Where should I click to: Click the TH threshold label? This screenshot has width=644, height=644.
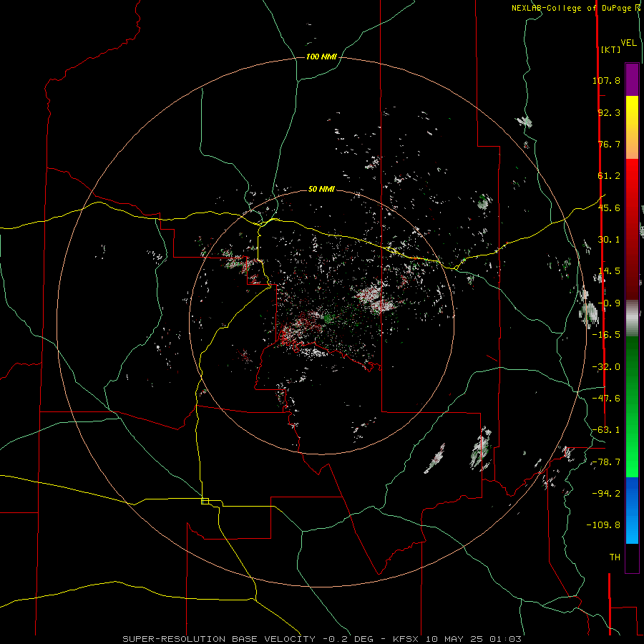click(x=615, y=557)
